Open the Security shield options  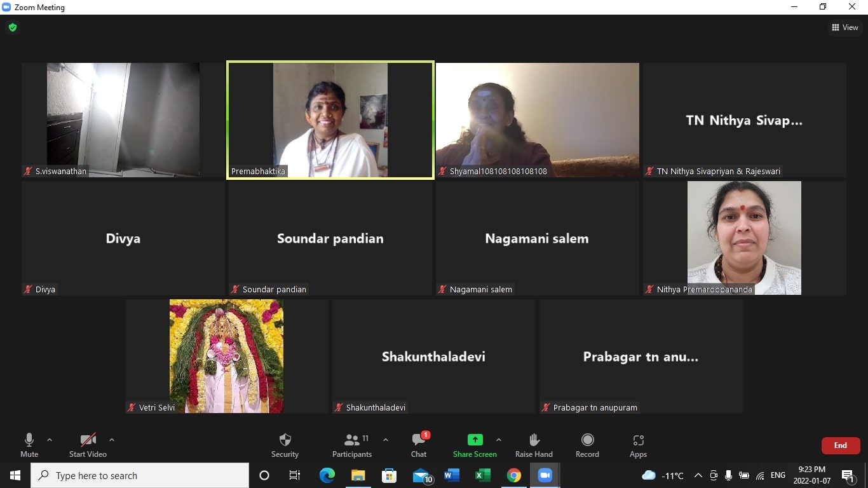285,445
